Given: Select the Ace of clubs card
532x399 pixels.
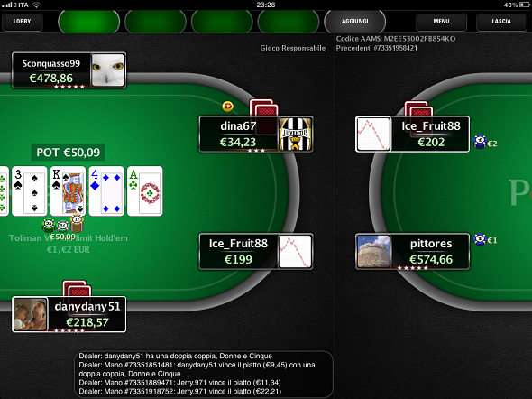Looking at the screenshot, I should (x=145, y=191).
